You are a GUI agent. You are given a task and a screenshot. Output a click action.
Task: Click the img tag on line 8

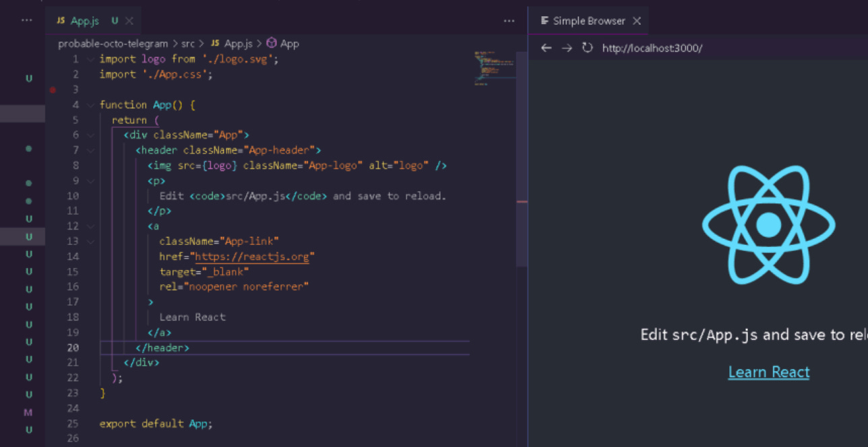297,166
